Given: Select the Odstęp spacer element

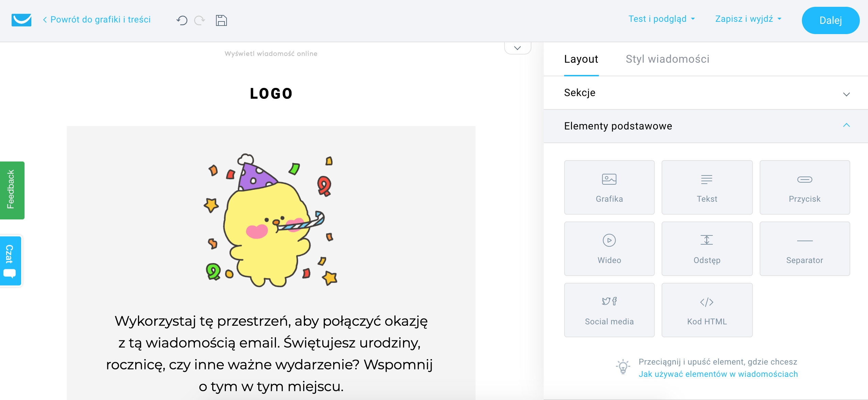Looking at the screenshot, I should pos(707,249).
